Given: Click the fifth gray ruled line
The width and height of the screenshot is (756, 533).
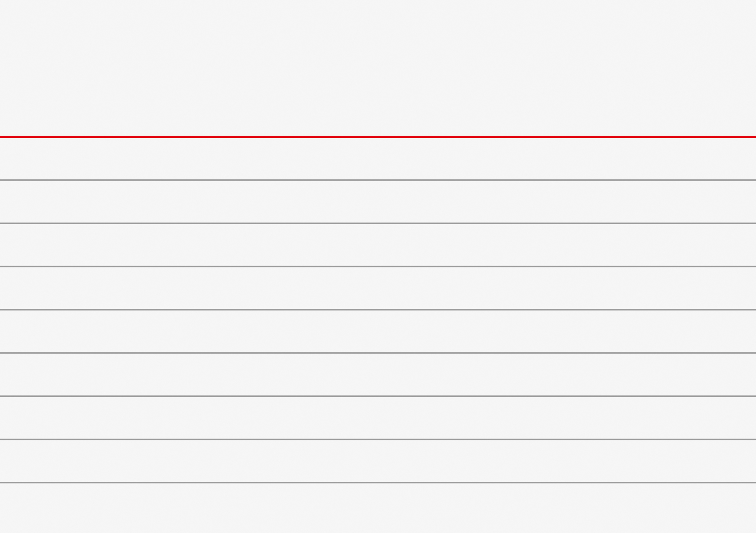Looking at the screenshot, I should coord(378,353).
